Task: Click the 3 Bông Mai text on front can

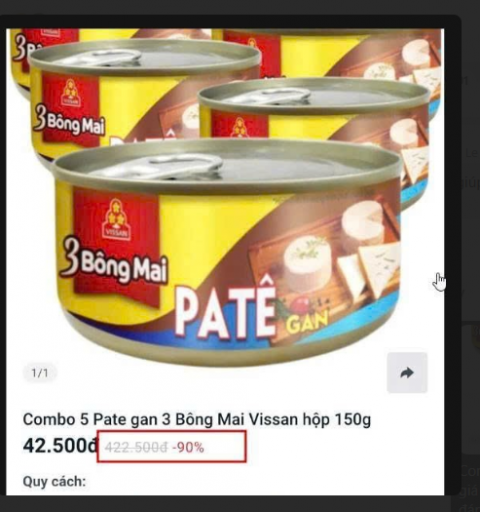Action: tap(113, 263)
